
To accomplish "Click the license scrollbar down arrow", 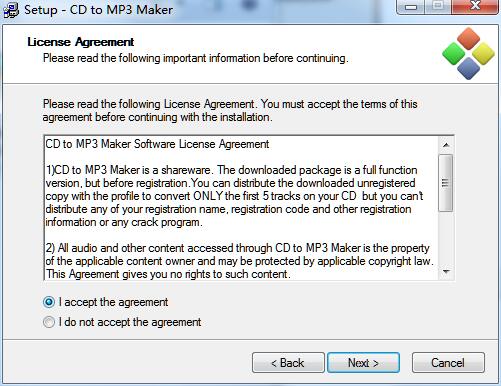I will point(446,272).
